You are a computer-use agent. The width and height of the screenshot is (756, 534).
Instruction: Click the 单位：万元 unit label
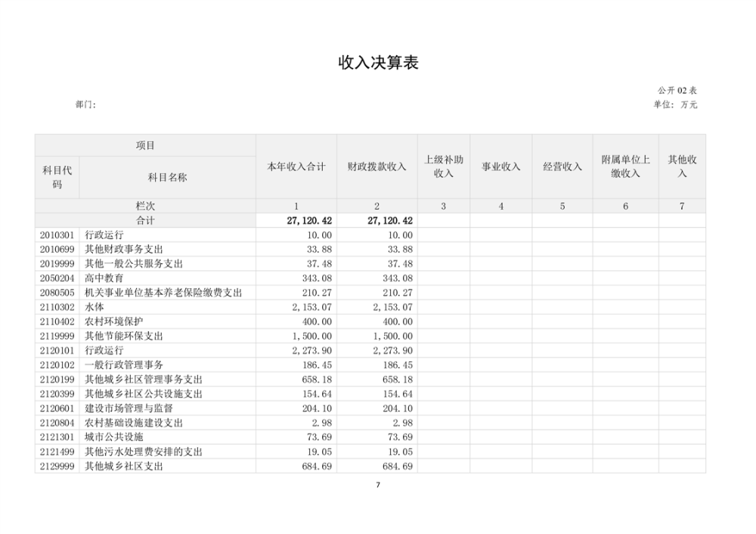click(x=675, y=104)
